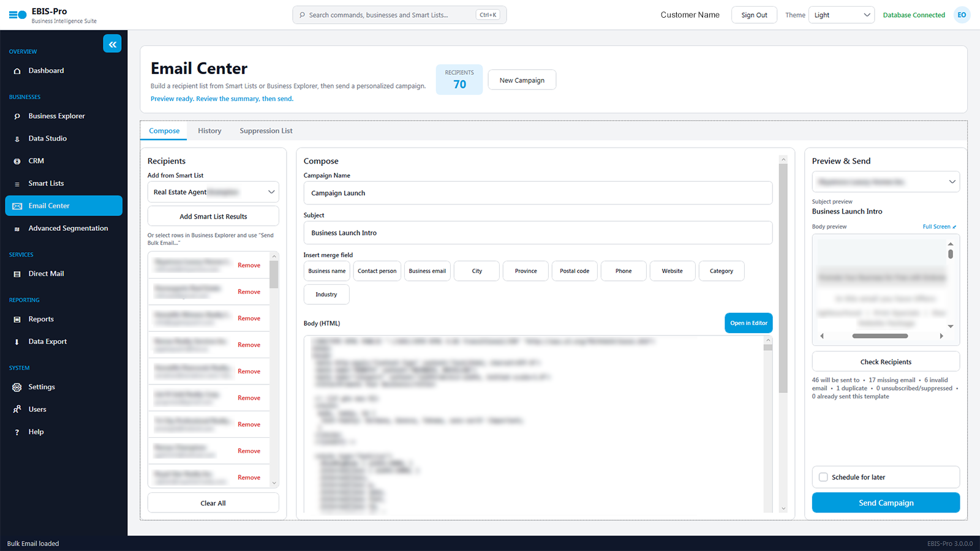The height and width of the screenshot is (551, 980).
Task: Collapse the sidebar with double-chevron icon
Action: point(112,44)
